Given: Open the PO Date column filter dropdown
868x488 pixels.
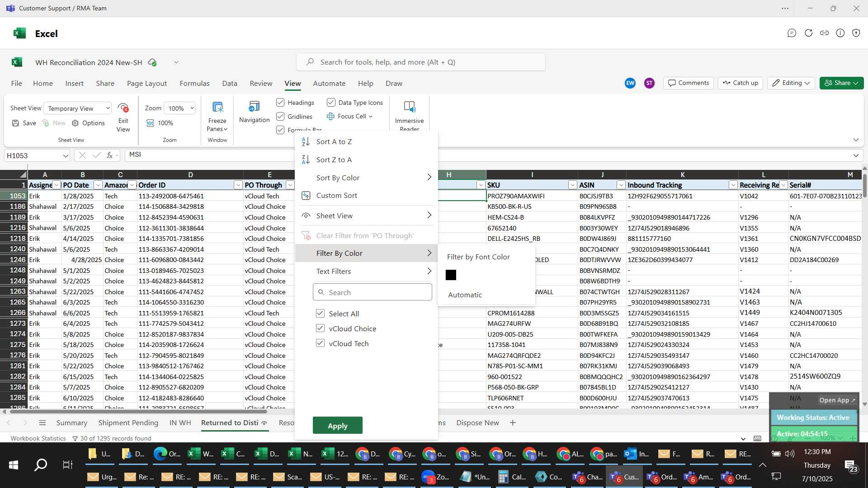Looking at the screenshot, I should click(x=98, y=185).
